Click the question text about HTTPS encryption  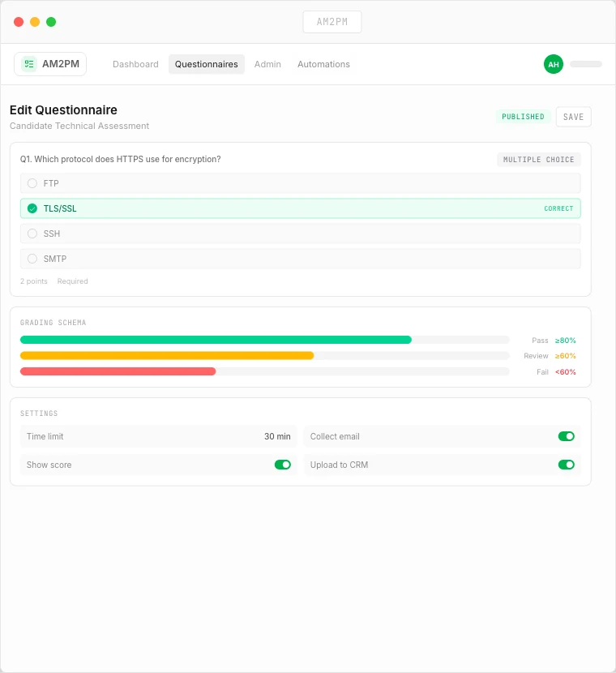[x=121, y=159]
